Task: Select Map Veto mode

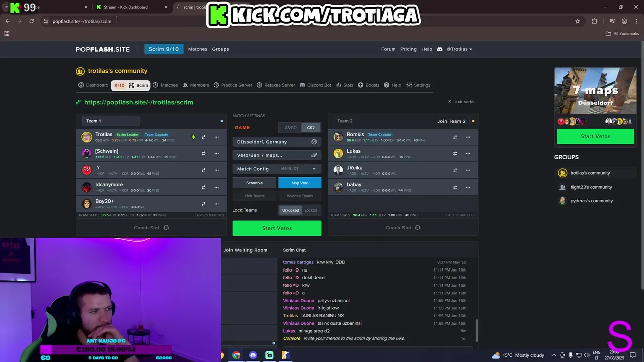Action: coord(300,183)
